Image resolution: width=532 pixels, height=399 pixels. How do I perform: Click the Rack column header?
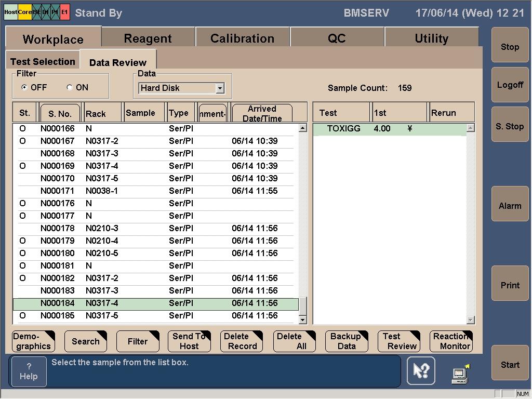pos(102,113)
